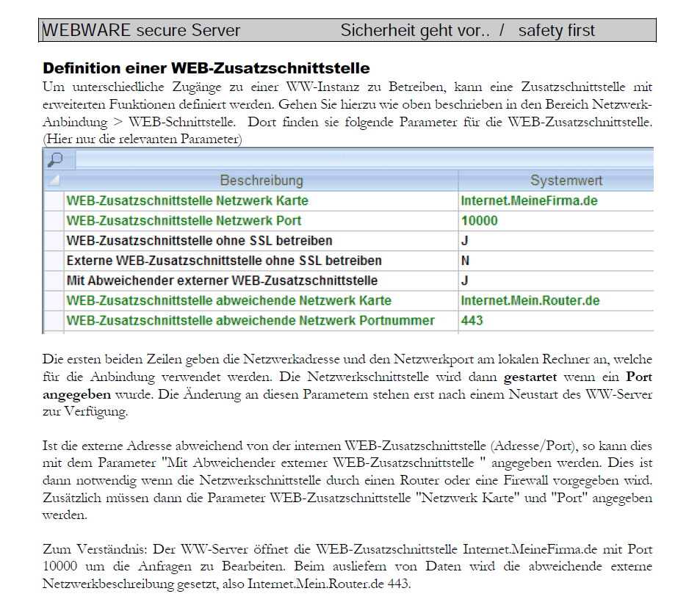Toggle Mit Abweichender externer WEB-Zusatzschnittstelle to N
Image resolution: width=700 pixels, height=602 pixels.
(x=464, y=280)
